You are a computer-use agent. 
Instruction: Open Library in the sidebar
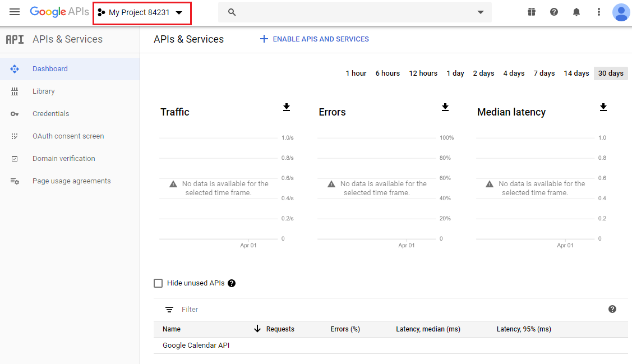click(70, 91)
